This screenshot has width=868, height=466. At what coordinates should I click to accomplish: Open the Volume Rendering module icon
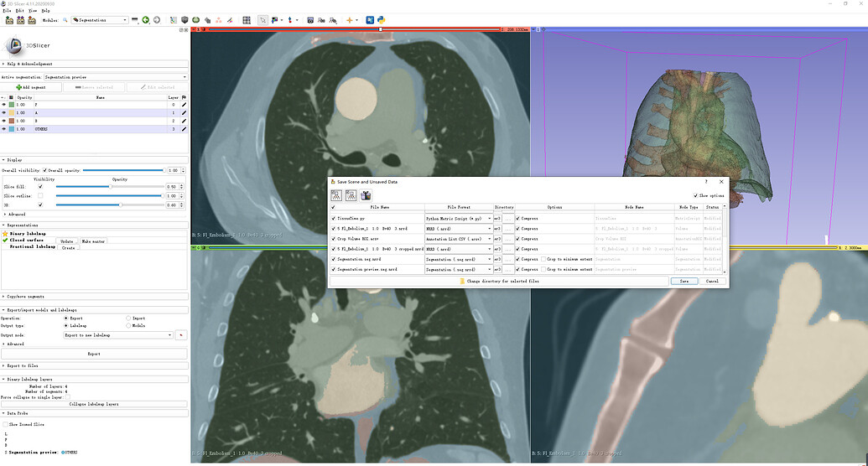pyautogui.click(x=185, y=20)
